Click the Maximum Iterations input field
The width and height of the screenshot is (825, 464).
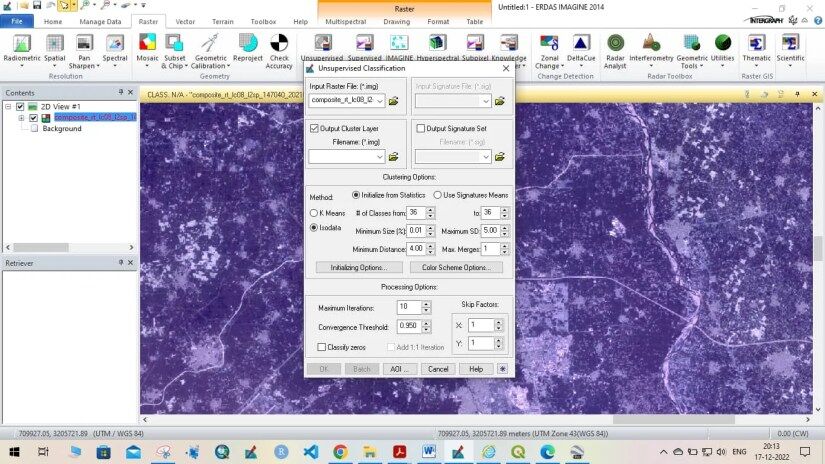409,308
